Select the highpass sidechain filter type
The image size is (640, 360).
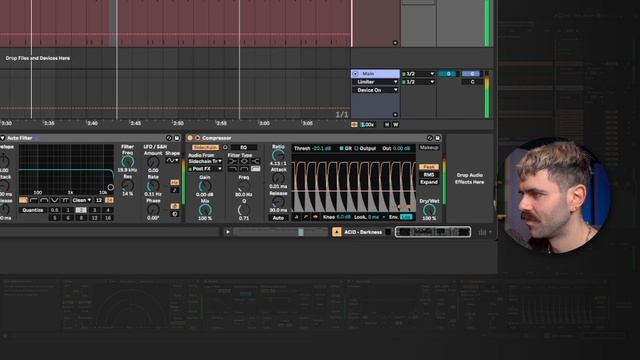click(256, 169)
